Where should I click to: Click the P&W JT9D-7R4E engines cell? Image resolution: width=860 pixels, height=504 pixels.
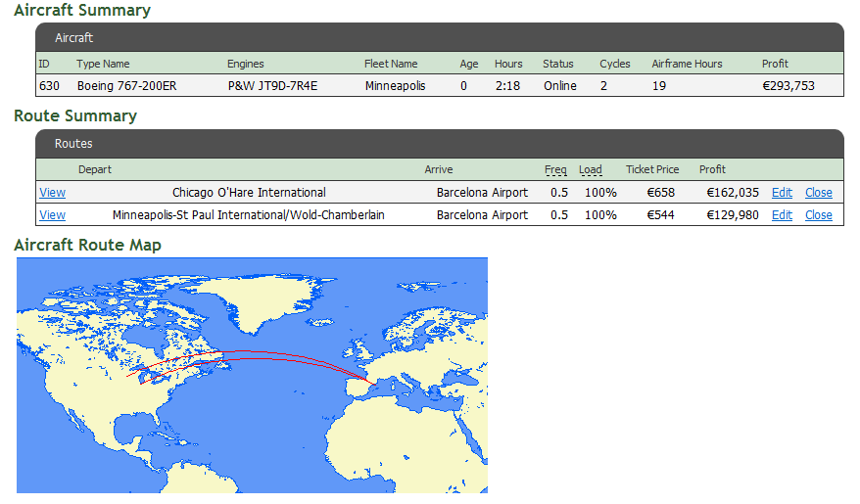272,86
